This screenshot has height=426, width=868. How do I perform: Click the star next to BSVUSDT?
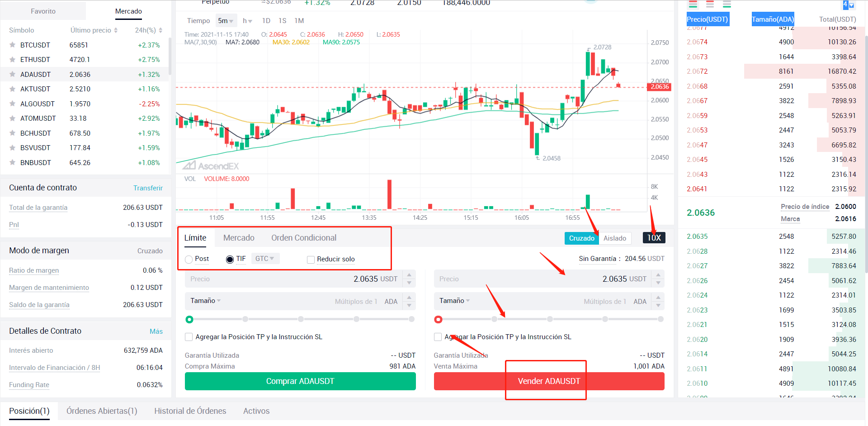tap(13, 148)
